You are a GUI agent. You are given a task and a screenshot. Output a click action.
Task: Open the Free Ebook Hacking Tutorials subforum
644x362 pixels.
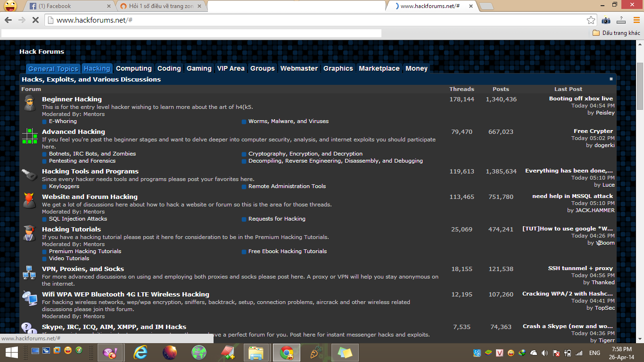pos(288,251)
